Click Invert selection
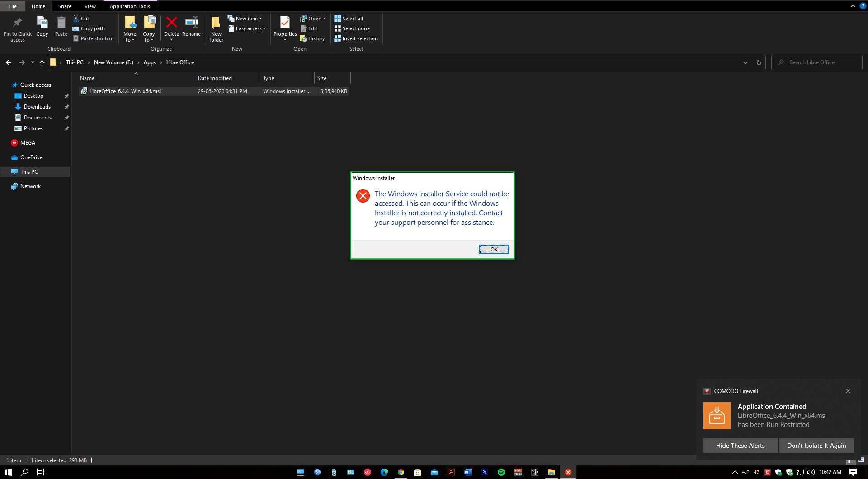Viewport: 868px width, 479px height. [356, 38]
